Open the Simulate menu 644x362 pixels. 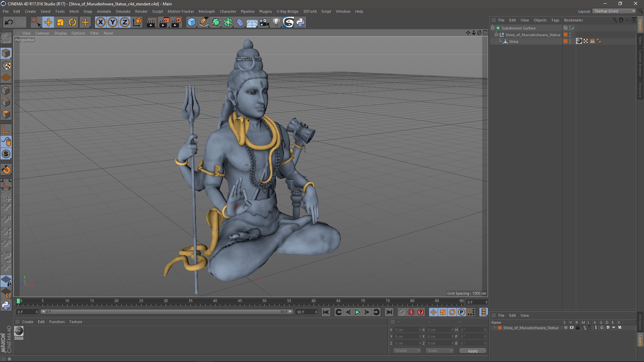(123, 11)
